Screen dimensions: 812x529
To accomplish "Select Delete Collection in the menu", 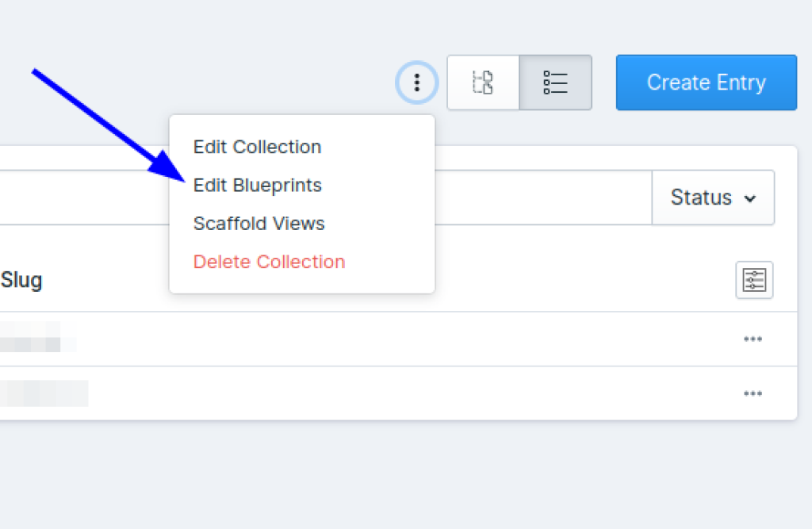I will pyautogui.click(x=269, y=262).
